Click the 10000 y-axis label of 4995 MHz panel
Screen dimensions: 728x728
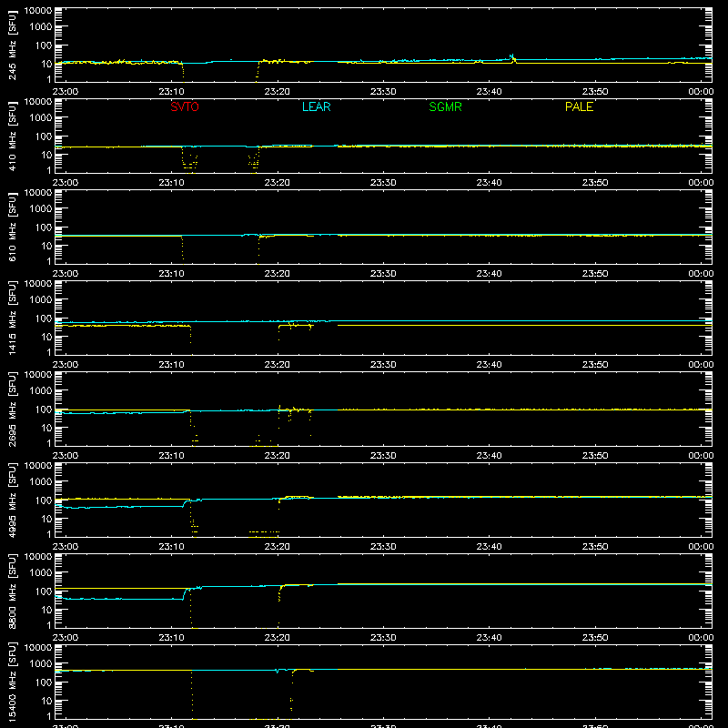tap(38, 466)
